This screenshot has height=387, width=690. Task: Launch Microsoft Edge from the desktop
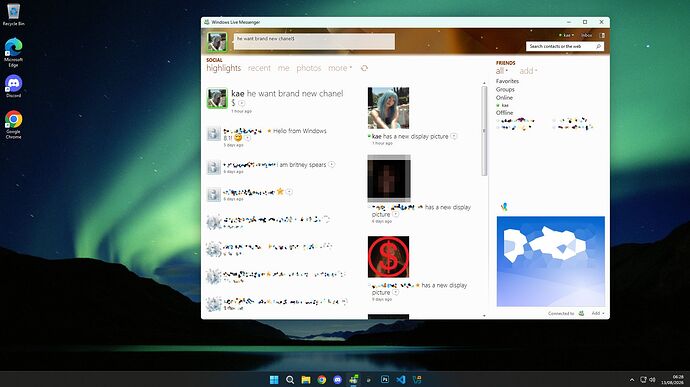[x=13, y=52]
